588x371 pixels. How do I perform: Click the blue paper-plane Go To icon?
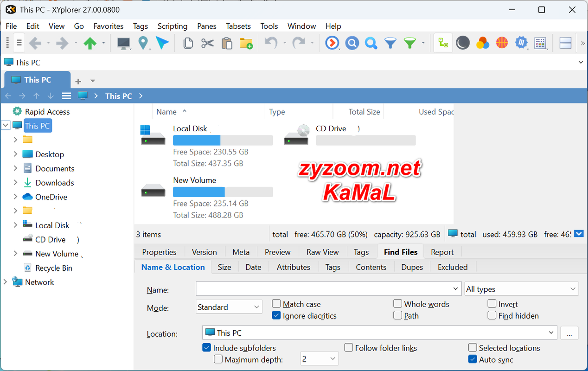coord(162,44)
